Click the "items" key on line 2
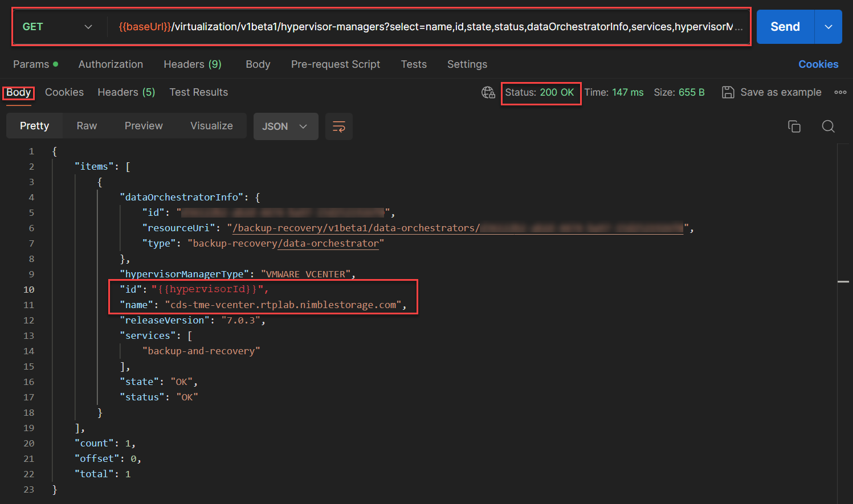The image size is (853, 504). coord(94,166)
